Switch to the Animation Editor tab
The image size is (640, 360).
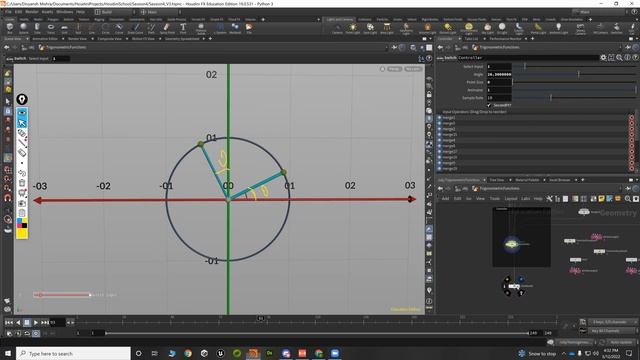pos(45,39)
